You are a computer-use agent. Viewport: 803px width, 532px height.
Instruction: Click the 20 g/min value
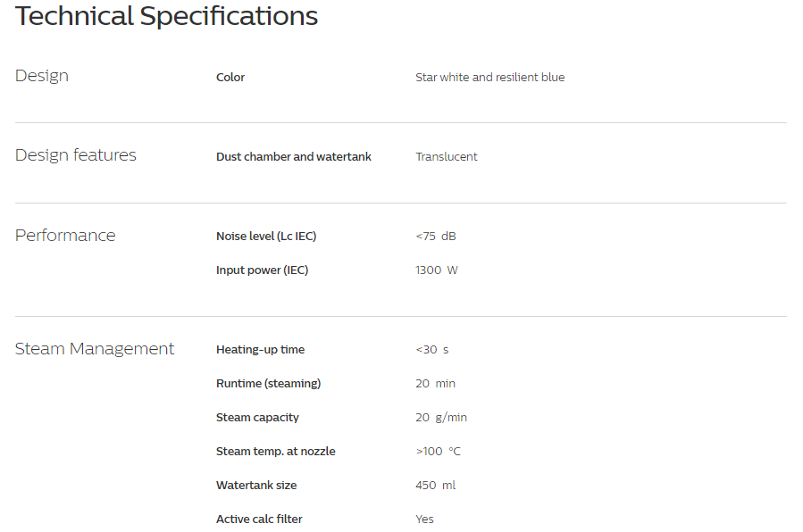[441, 418]
